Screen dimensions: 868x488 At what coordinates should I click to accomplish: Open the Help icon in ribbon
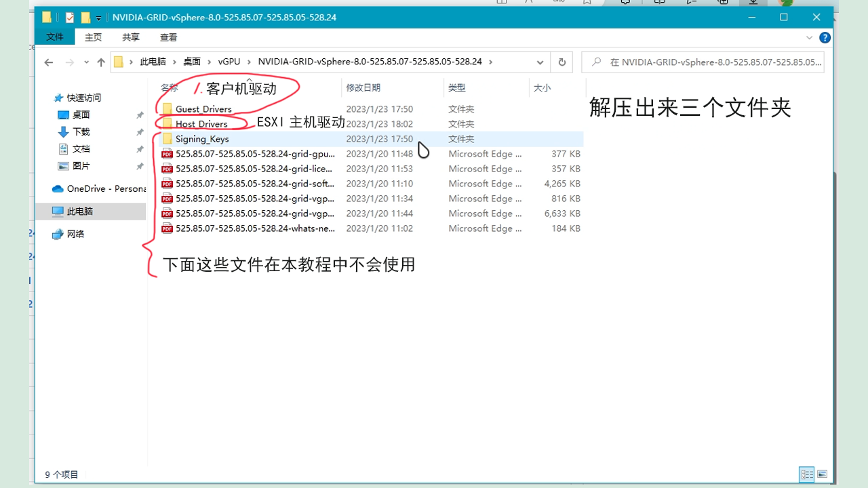click(825, 38)
